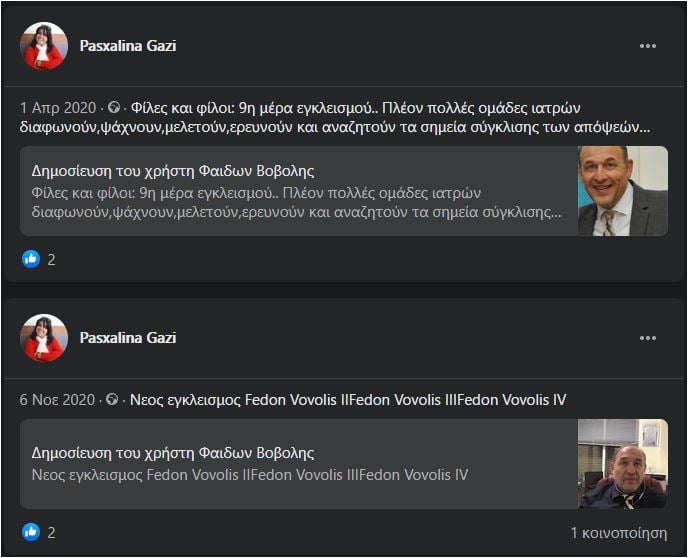Open Pasxalina Gazi's avatar on first post
688x558 pixels.
tap(44, 46)
